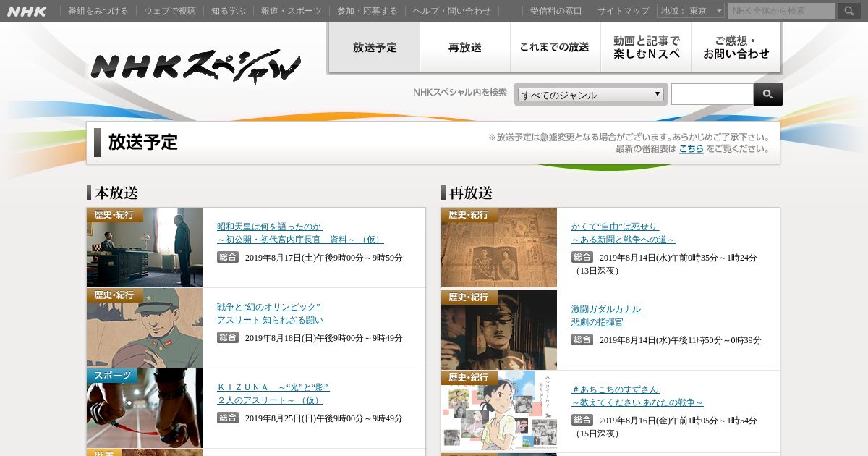
Task: Click the （13日深夜） note text
Action: point(597,271)
